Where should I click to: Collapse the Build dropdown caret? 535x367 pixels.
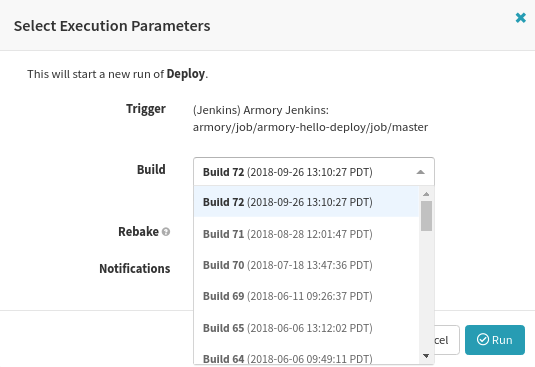pyautogui.click(x=420, y=172)
